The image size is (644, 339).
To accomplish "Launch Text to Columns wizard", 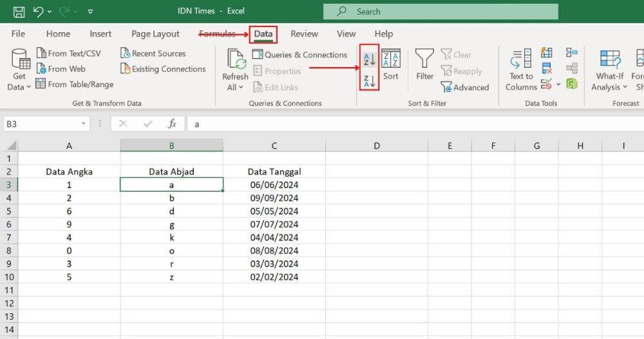I will [521, 70].
